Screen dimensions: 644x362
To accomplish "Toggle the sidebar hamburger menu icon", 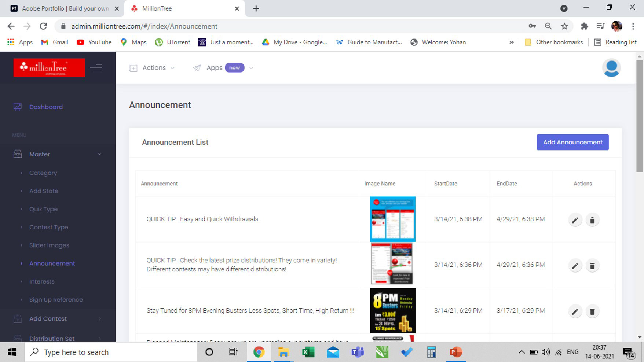I will [96, 68].
